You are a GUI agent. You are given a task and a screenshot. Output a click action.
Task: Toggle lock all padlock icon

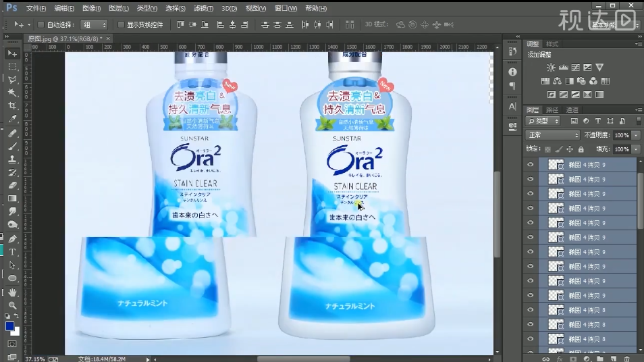581,149
